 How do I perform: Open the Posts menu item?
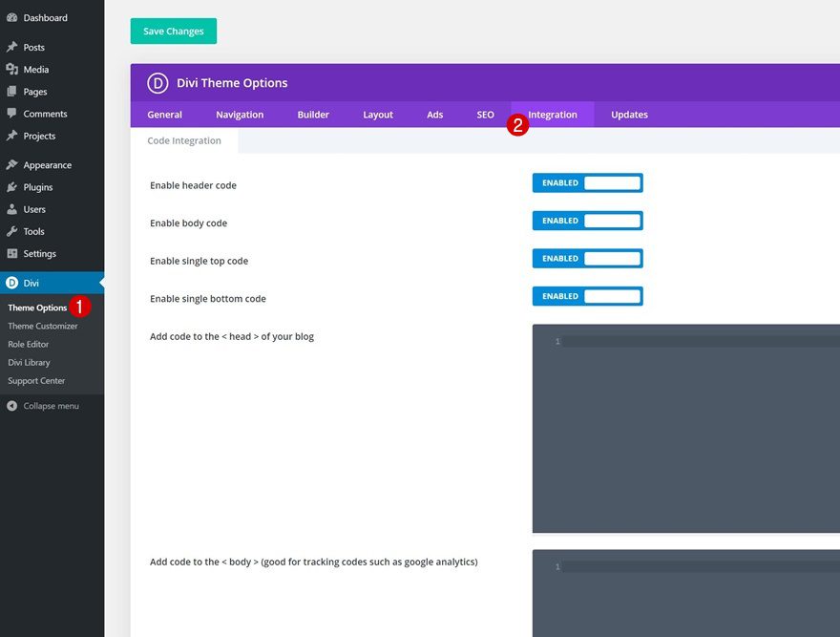(x=52, y=47)
